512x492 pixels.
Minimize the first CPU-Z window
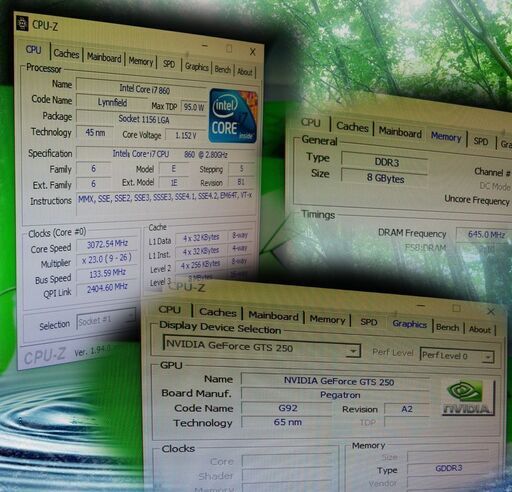point(205,45)
